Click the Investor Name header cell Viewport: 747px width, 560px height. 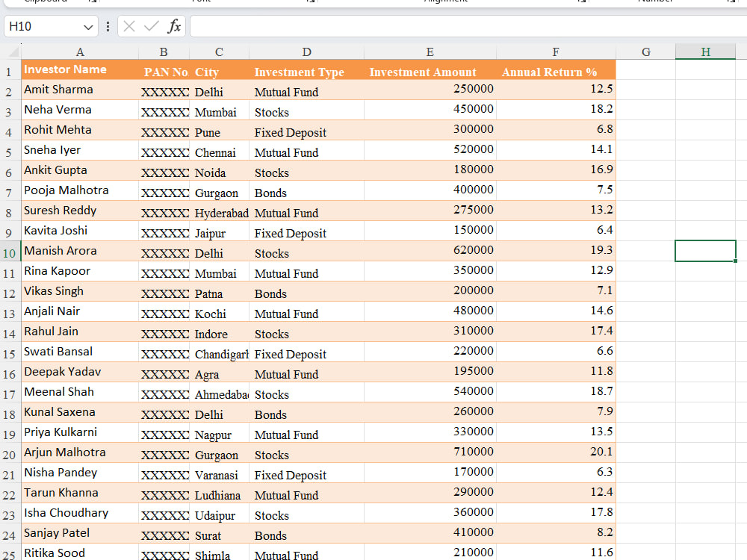coord(80,69)
